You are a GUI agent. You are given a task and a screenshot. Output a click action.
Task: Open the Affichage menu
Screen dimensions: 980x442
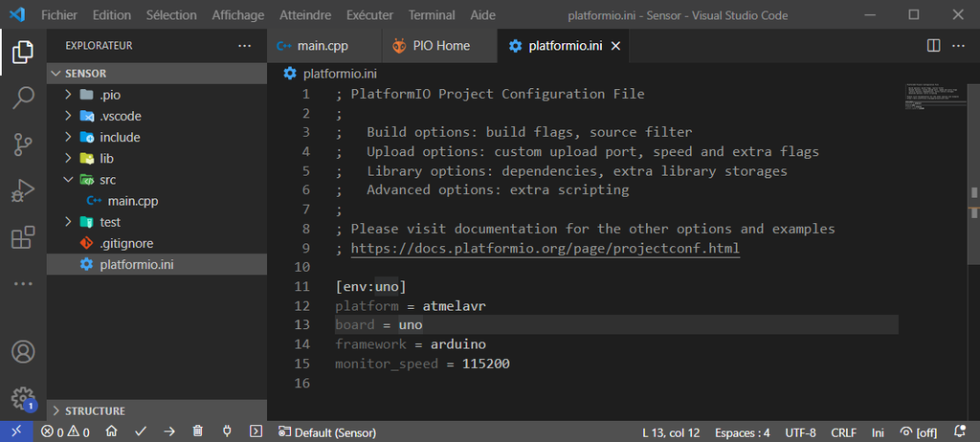click(x=238, y=15)
